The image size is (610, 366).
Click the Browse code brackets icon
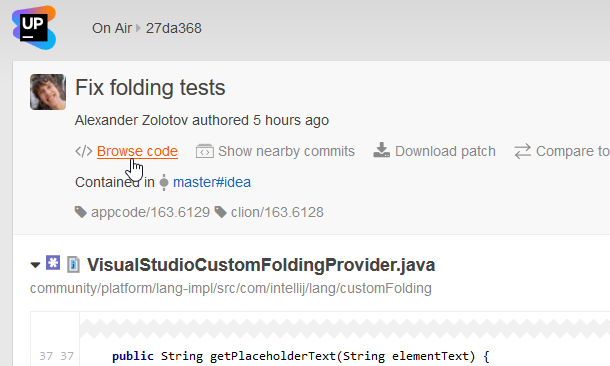coord(84,151)
